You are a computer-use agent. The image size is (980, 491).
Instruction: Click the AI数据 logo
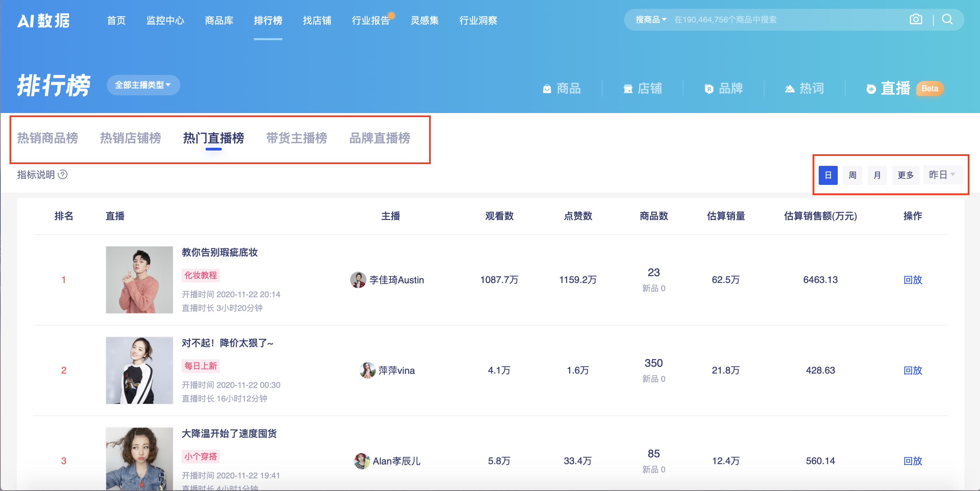[43, 20]
